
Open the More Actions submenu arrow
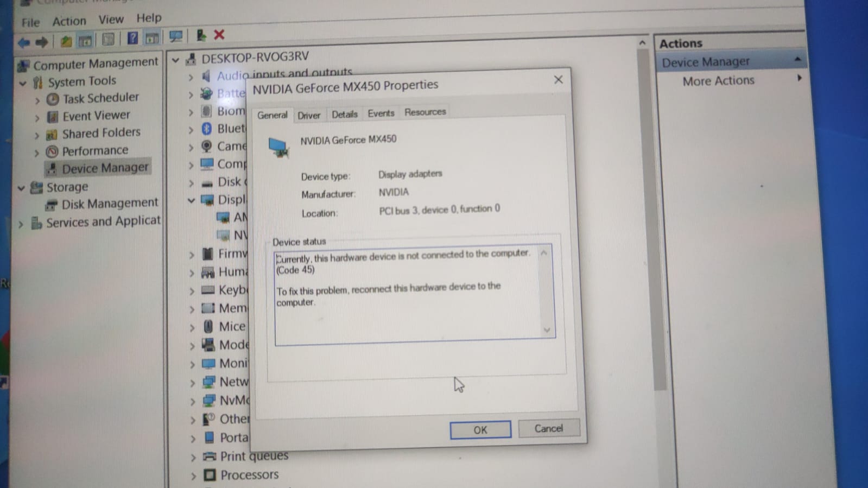coord(799,78)
